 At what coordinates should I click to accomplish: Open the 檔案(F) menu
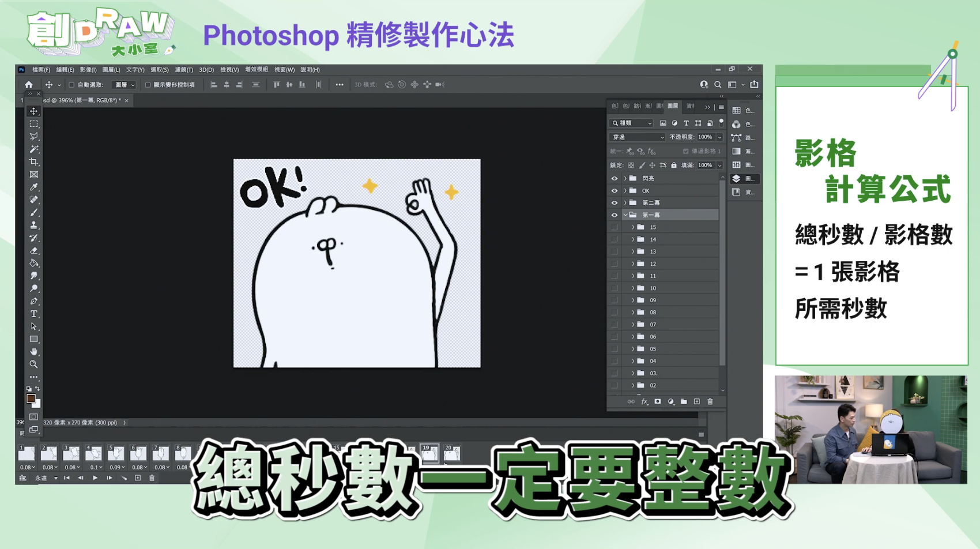(41, 70)
